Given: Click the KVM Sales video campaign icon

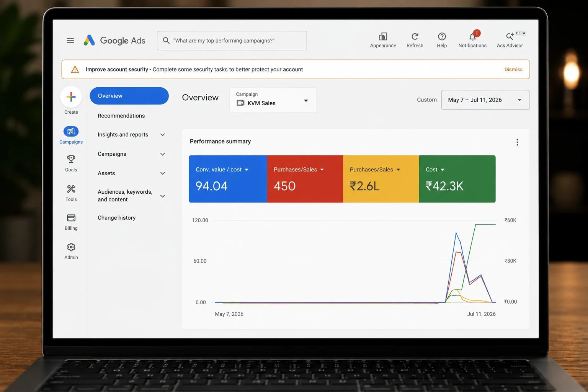Looking at the screenshot, I should pos(240,103).
